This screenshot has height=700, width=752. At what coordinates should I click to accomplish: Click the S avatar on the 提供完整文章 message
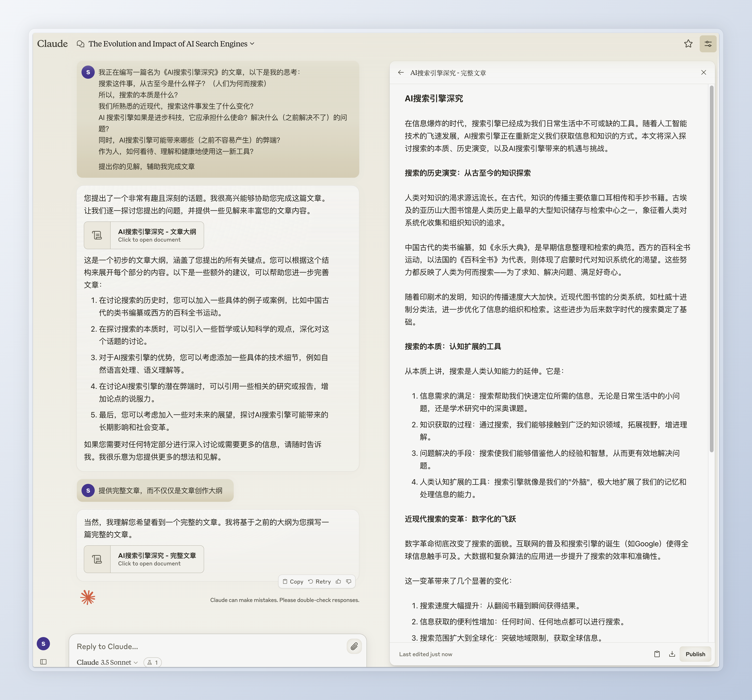[88, 491]
